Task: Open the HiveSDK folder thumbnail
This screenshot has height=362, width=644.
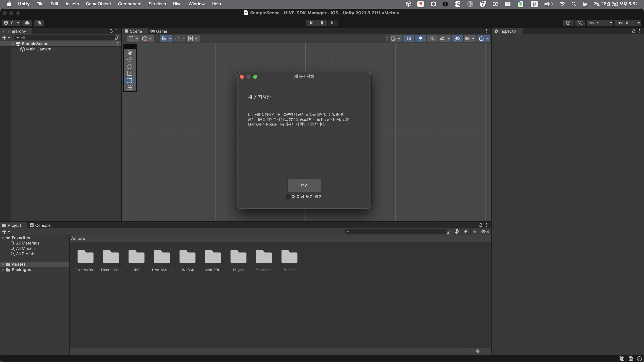Action: 187,257
